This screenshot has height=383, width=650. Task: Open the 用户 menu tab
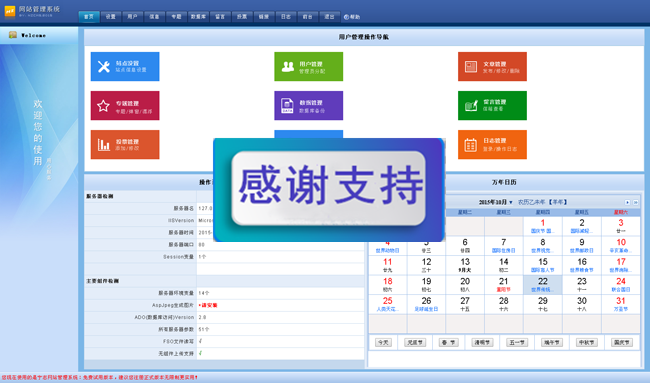tap(132, 17)
